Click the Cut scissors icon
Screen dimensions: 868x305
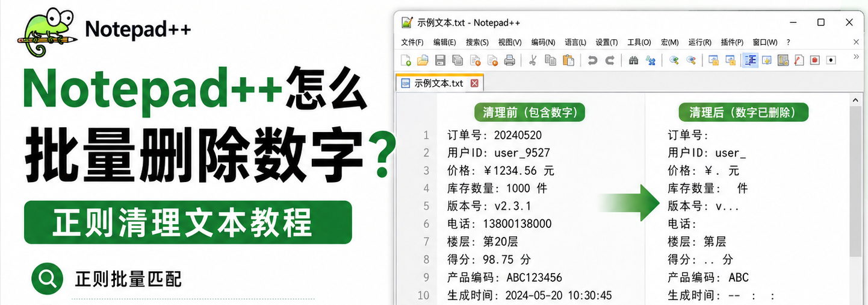click(x=532, y=60)
